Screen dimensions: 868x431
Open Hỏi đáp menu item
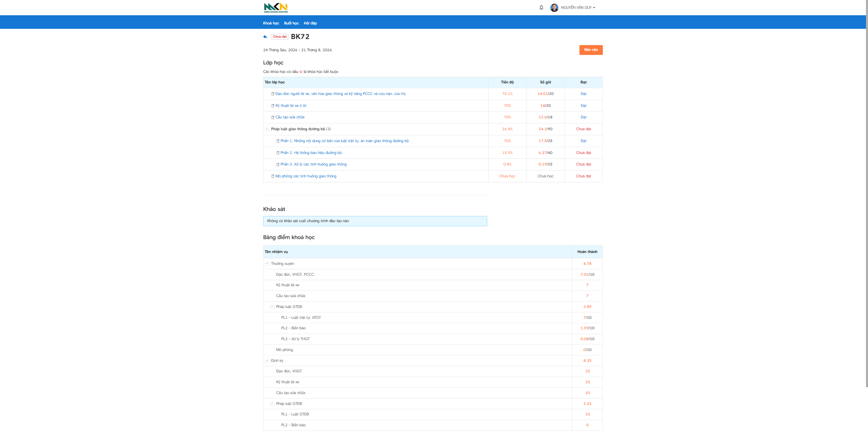[x=310, y=23]
